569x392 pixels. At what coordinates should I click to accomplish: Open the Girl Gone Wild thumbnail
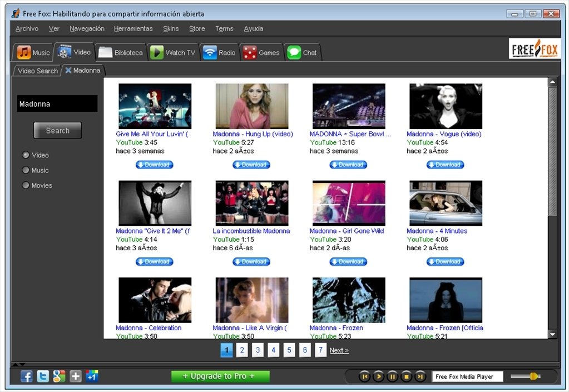pyautogui.click(x=349, y=203)
